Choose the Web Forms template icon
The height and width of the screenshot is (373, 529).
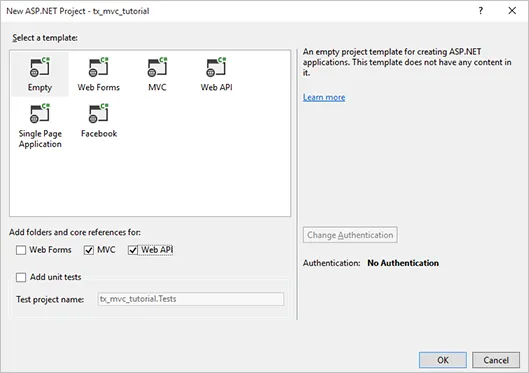[x=99, y=67]
